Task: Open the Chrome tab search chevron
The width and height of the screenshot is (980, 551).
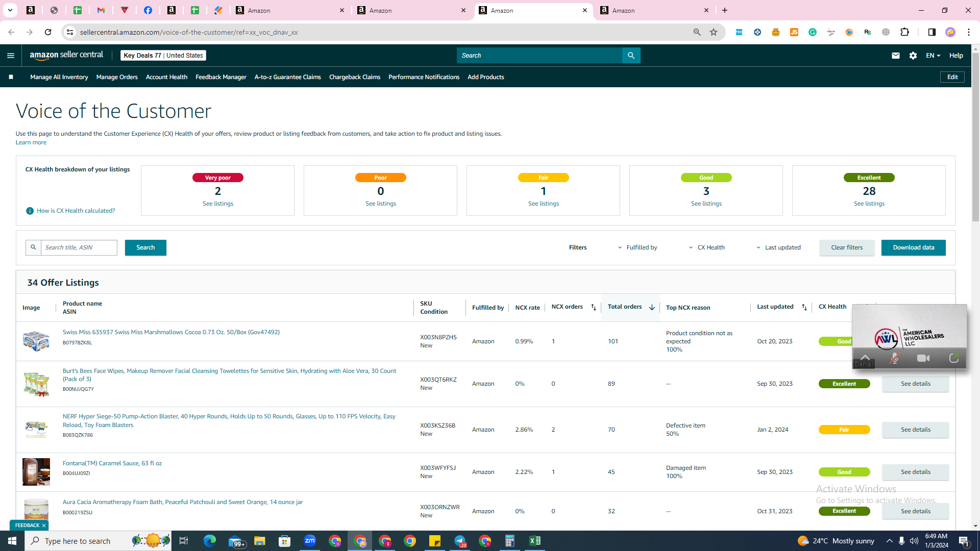Action: tap(10, 10)
